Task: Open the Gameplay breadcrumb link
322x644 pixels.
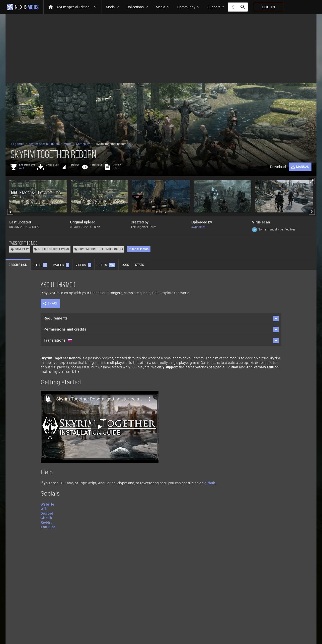Action: pos(83,144)
